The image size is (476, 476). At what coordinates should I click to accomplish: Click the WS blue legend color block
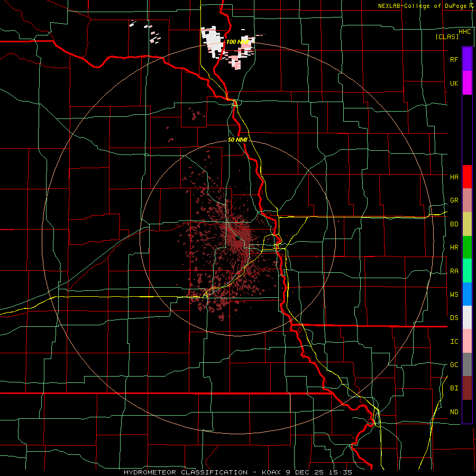click(x=467, y=294)
